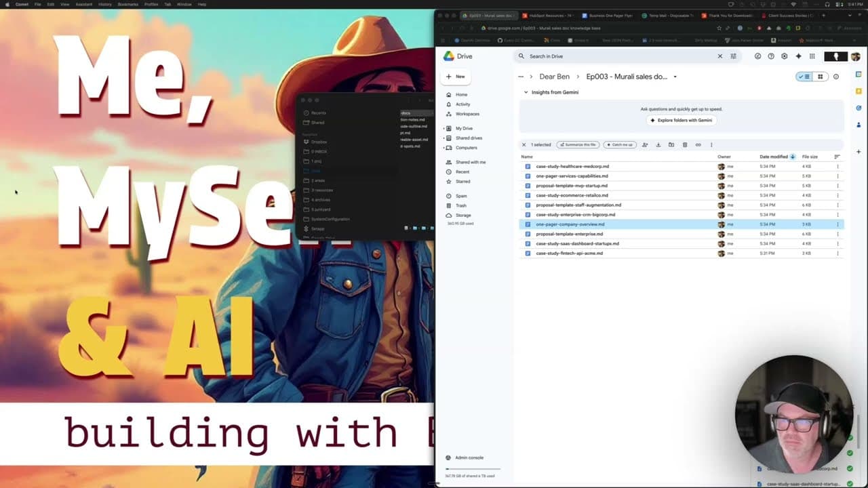
Task: Send selected file to trash
Action: [685, 144]
